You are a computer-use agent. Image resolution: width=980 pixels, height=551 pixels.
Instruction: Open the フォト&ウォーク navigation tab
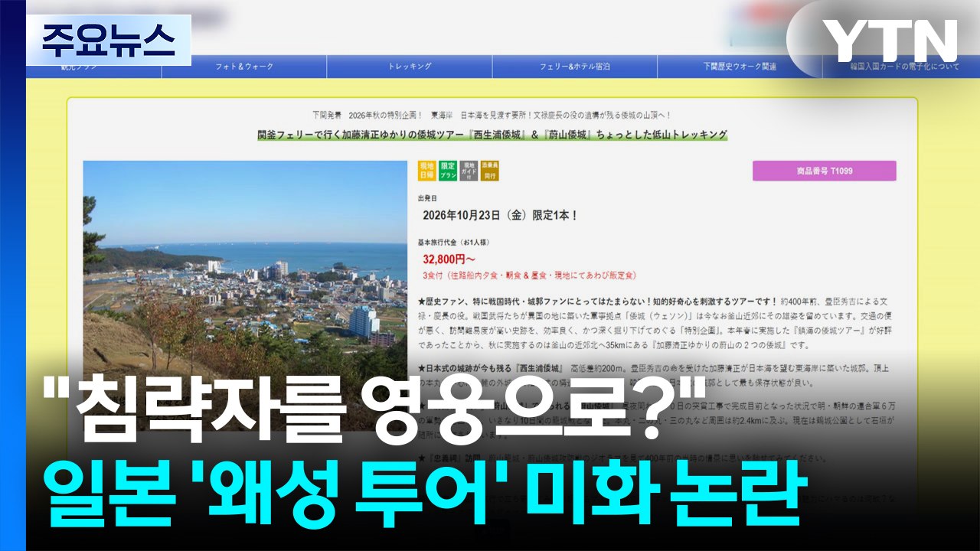244,67
